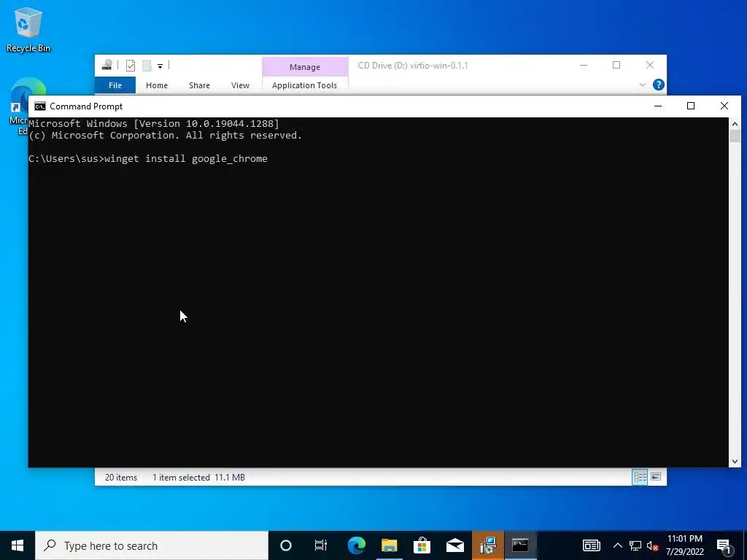Switch Explorer to Large icons view
The image size is (747, 560).
click(656, 477)
